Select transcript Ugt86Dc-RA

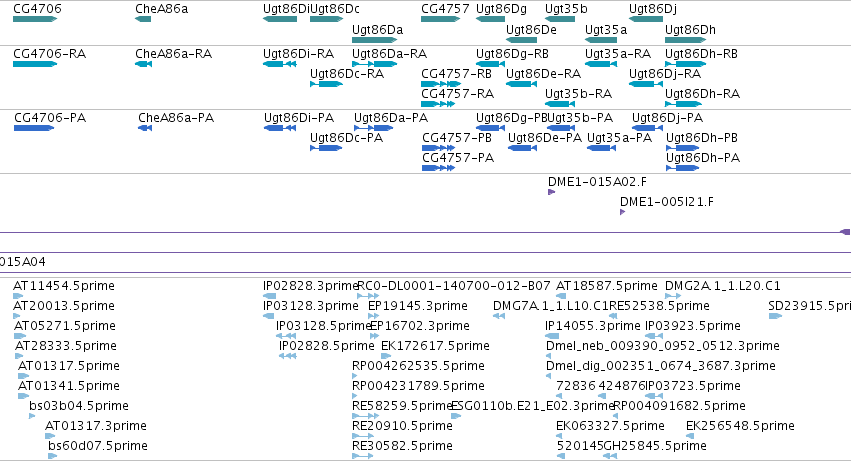326,84
